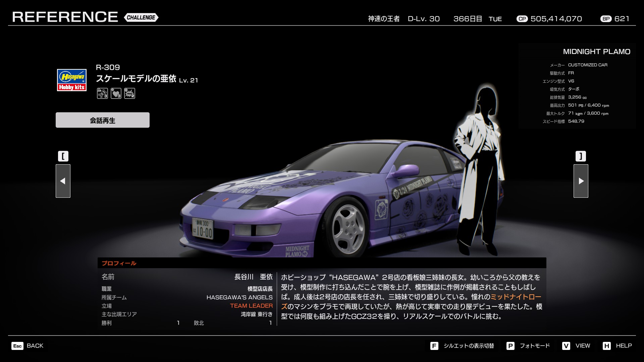Click the left bracket key indicator
The image size is (644, 362).
click(x=63, y=156)
